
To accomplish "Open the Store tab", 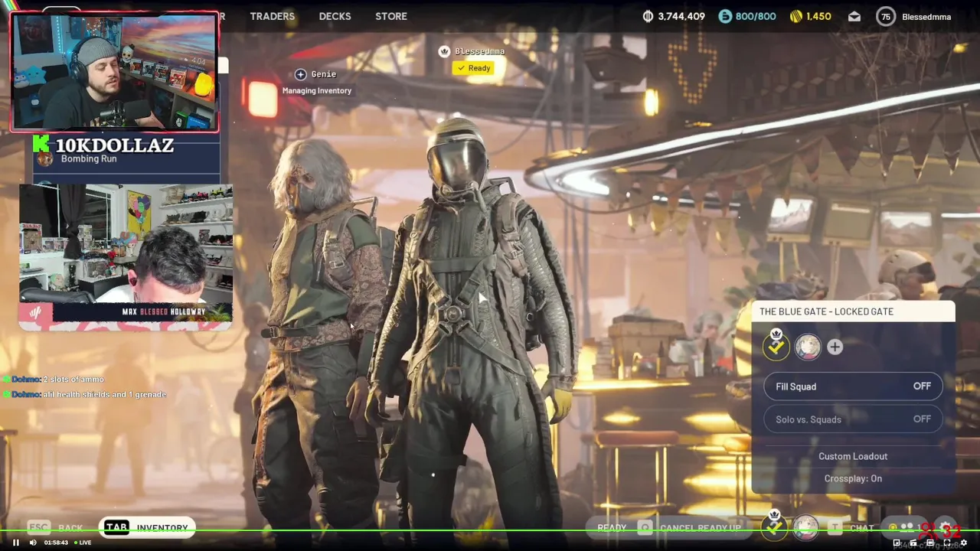I will pos(391,16).
